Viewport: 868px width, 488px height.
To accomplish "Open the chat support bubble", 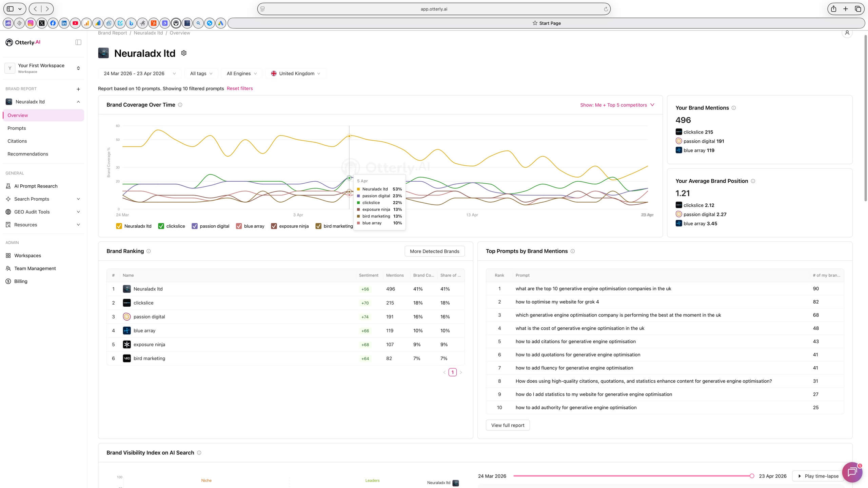I will tap(852, 472).
